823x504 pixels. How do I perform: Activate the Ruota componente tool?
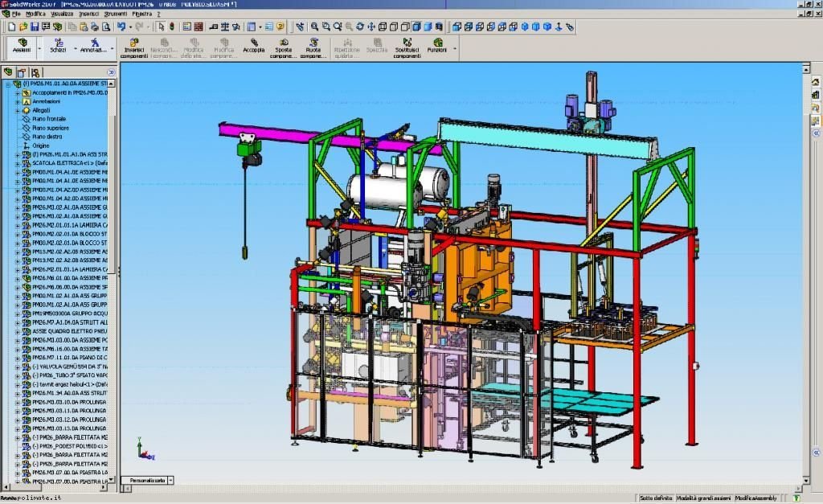coord(313,47)
